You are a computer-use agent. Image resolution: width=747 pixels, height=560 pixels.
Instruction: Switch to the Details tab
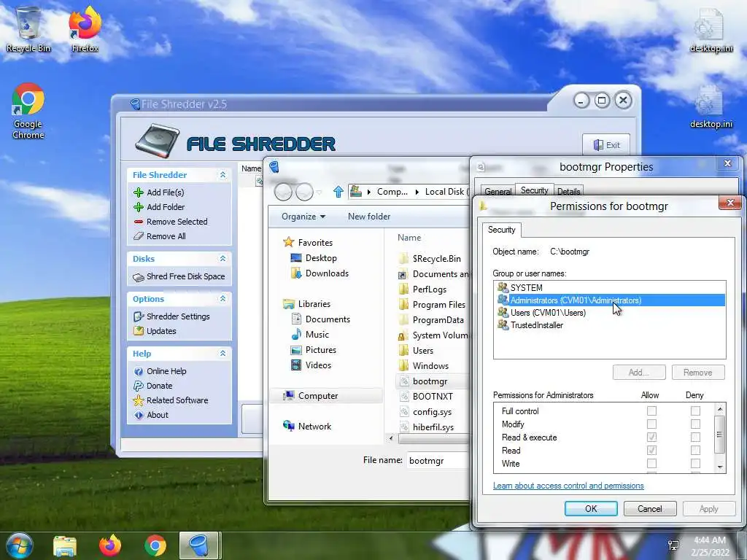click(x=569, y=192)
